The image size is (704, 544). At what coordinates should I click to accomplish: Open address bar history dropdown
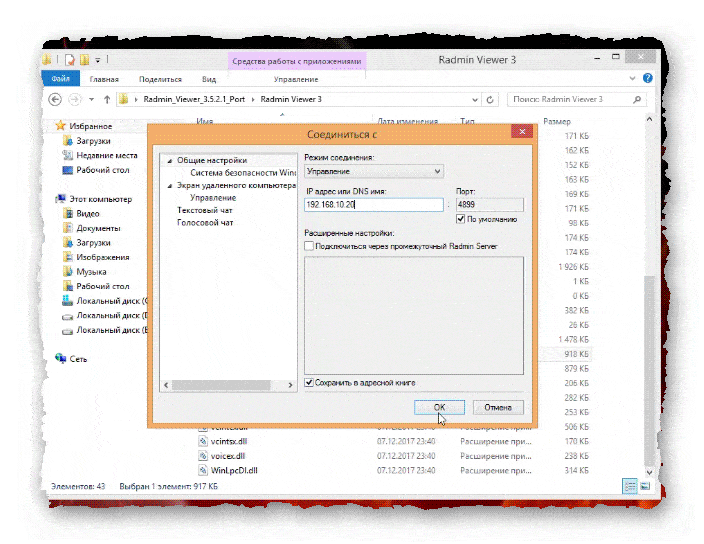(475, 100)
